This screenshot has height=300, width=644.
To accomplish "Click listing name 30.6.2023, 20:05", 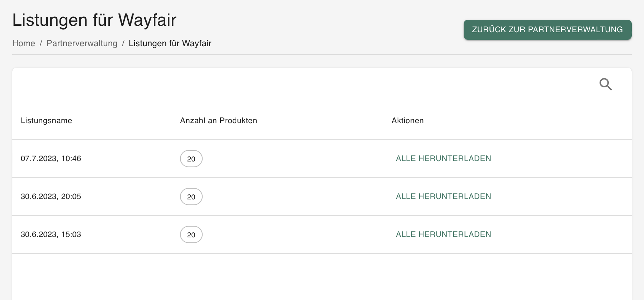I will point(51,197).
